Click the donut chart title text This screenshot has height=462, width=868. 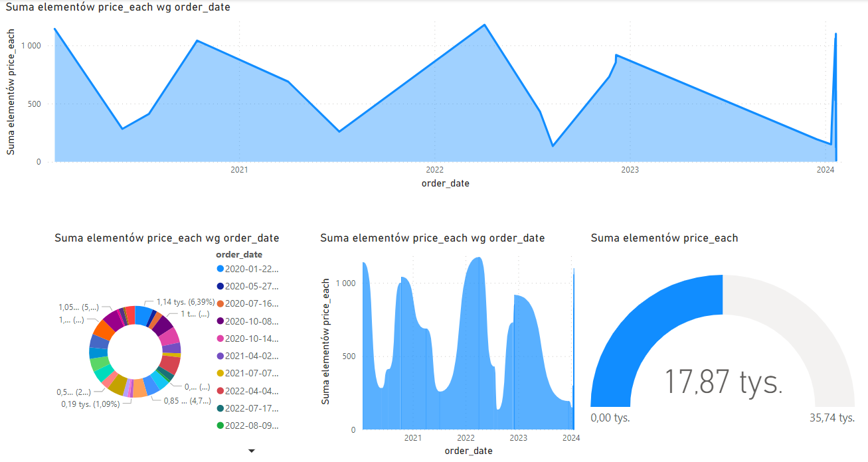pyautogui.click(x=167, y=238)
